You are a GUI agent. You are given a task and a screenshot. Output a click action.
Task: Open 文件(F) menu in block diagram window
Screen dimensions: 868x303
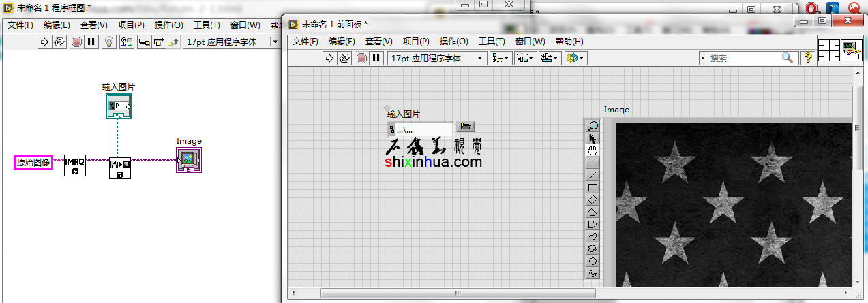tap(20, 25)
